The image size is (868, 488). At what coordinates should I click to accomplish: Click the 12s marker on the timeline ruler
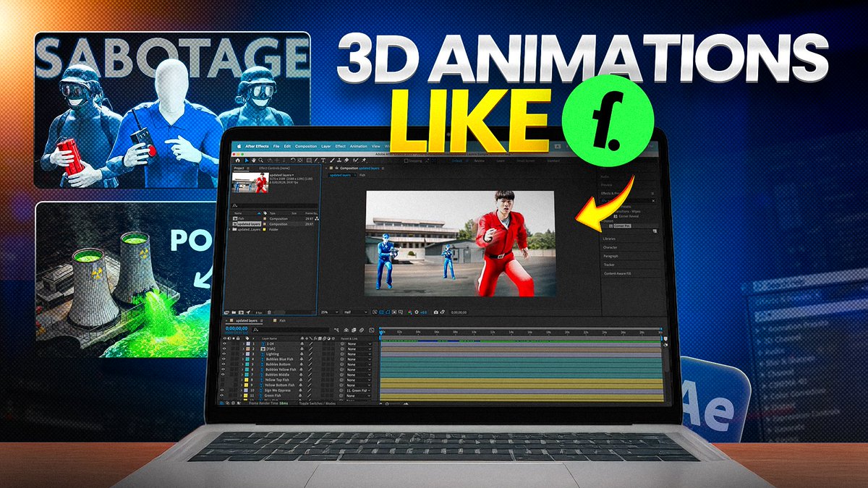pos(493,331)
